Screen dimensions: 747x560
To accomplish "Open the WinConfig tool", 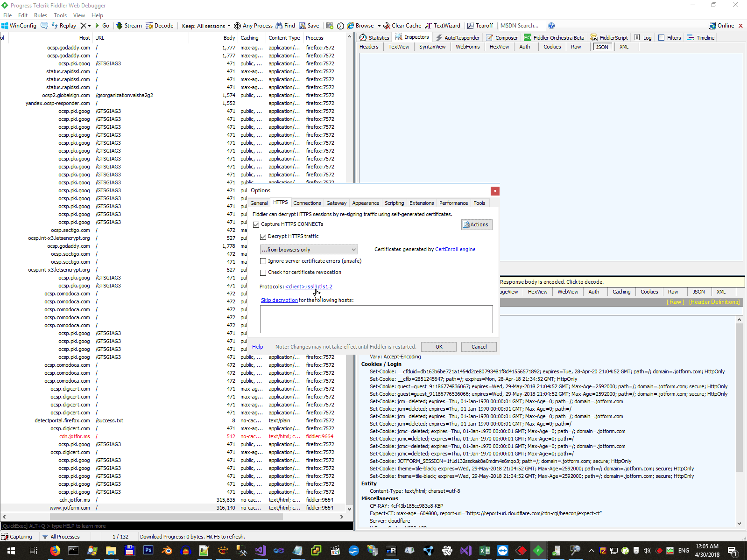I will pyautogui.click(x=19, y=26).
